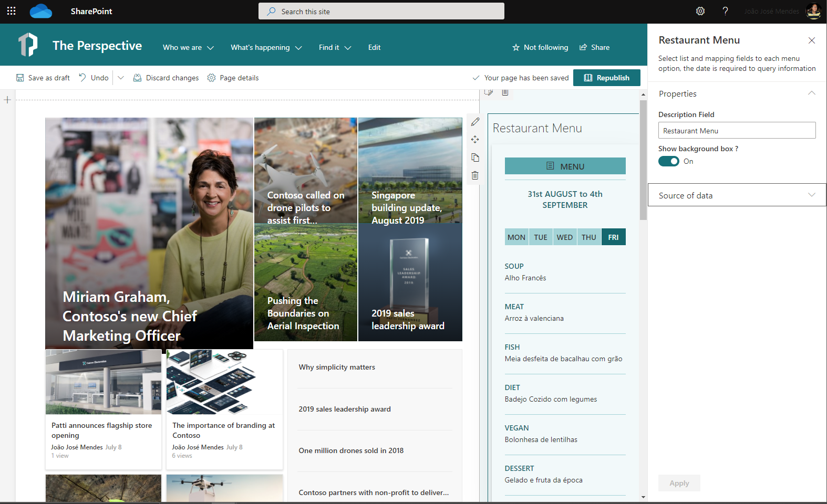Edit web part using the pencil icon

pos(475,122)
